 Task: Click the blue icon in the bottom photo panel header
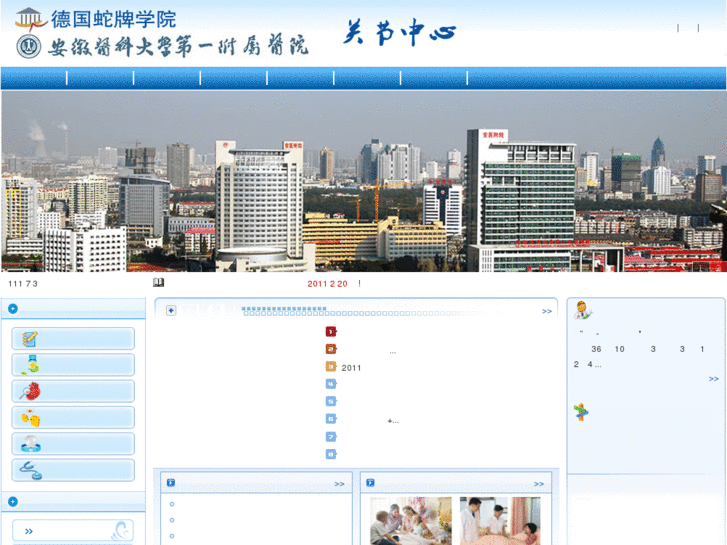370,483
